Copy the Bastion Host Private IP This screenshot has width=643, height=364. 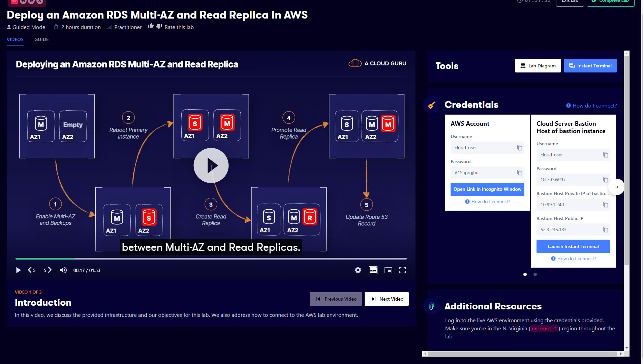pyautogui.click(x=606, y=205)
